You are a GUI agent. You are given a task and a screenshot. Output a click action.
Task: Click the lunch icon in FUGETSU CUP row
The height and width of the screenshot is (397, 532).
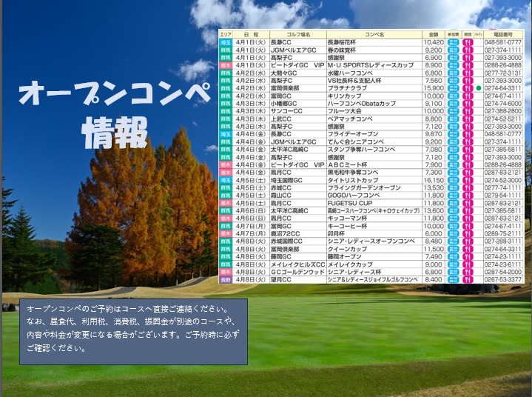(x=468, y=203)
